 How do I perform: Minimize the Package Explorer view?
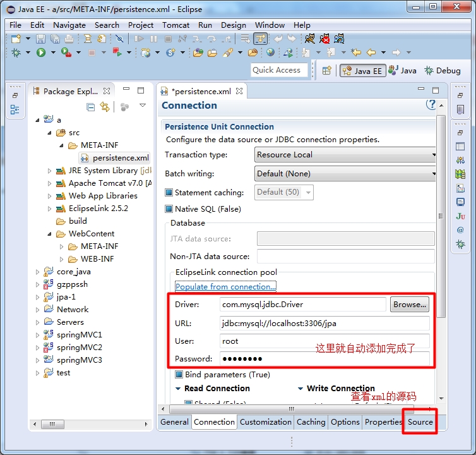(126, 89)
